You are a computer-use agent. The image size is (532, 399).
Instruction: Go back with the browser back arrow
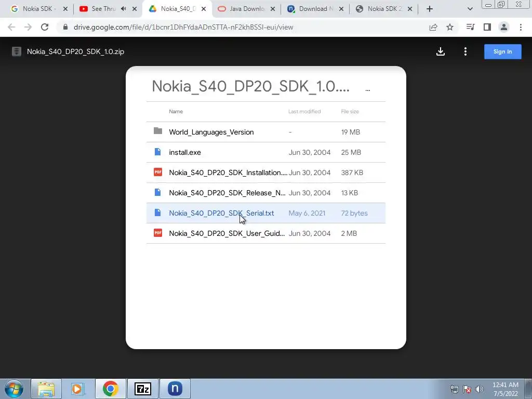pyautogui.click(x=11, y=27)
